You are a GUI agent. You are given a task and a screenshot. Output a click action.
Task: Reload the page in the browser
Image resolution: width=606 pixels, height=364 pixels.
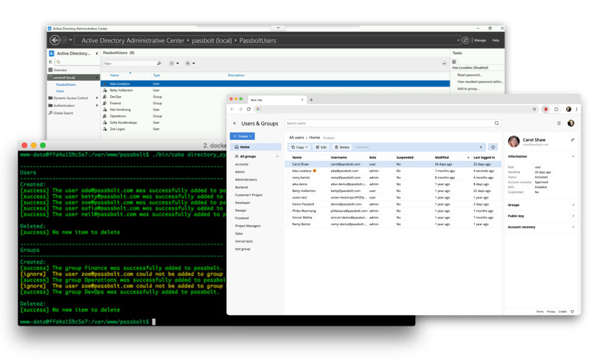[249, 109]
